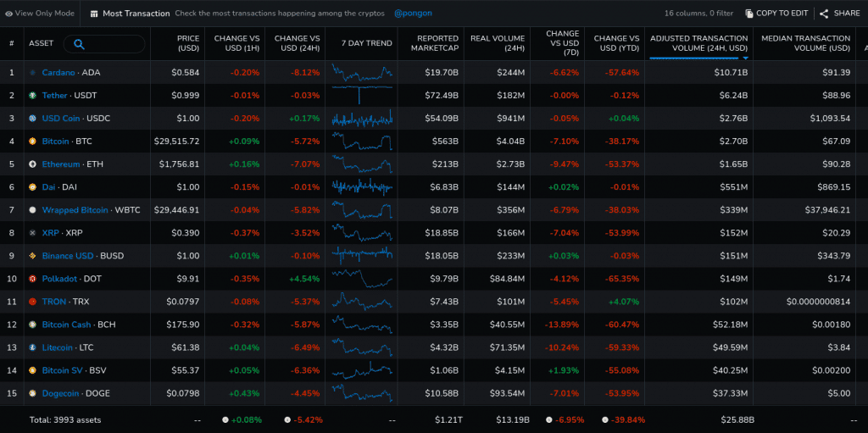The width and height of the screenshot is (868, 433).
Task: Click the Most Transaction title text
Action: (x=136, y=14)
